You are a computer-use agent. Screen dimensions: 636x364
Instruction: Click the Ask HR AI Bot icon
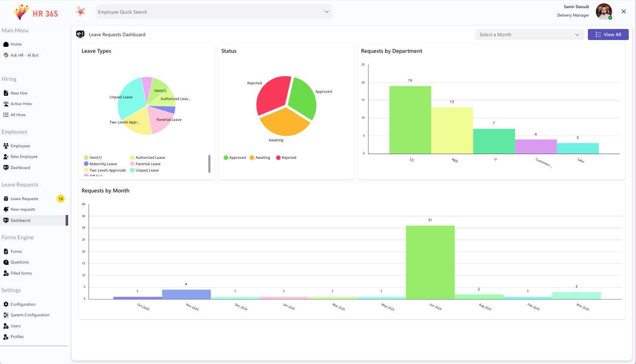[6, 55]
